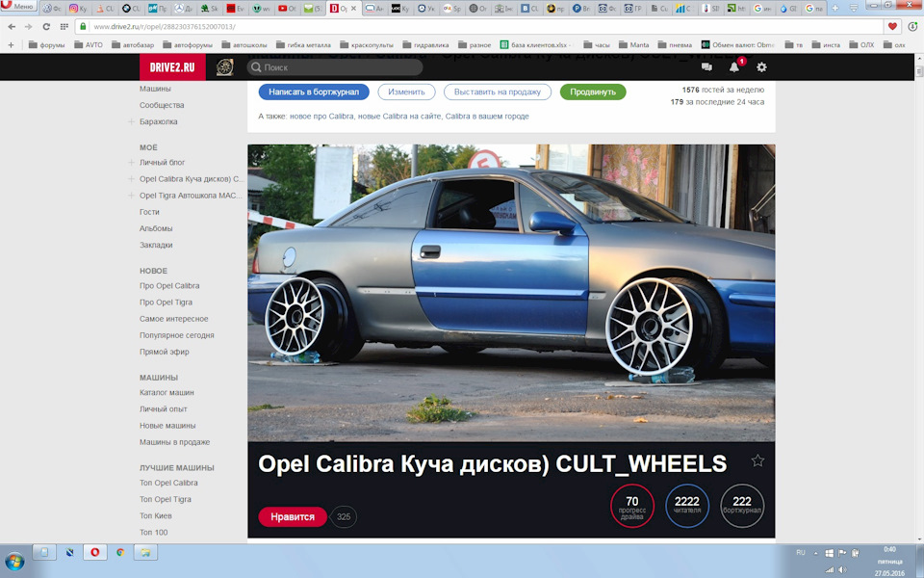The height and width of the screenshot is (578, 924).
Task: Click the green Продвинуть button
Action: point(592,92)
